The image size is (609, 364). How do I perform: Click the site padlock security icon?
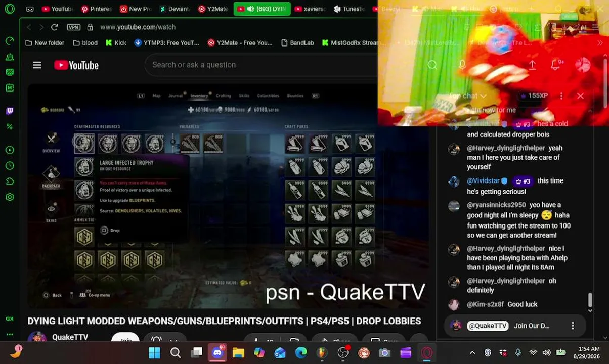pos(90,27)
